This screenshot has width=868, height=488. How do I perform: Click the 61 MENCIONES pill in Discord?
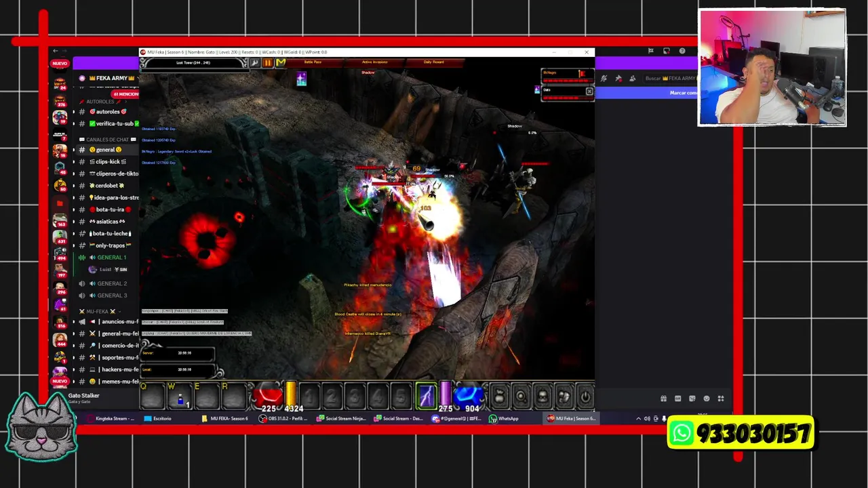125,94
